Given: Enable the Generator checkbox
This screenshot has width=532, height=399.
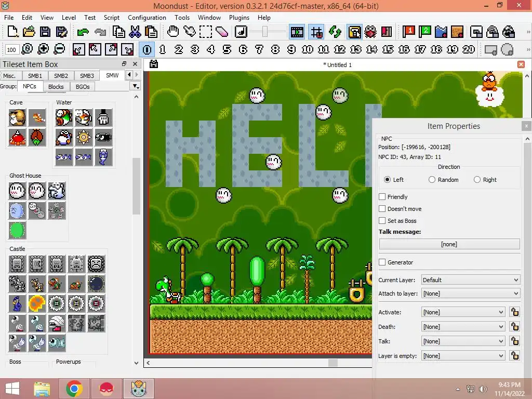Looking at the screenshot, I should 382,262.
